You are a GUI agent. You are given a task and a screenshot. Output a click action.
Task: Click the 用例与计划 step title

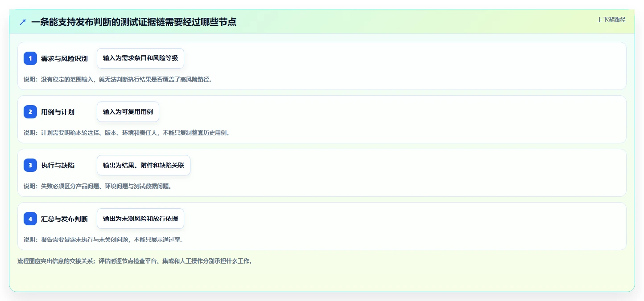click(x=58, y=112)
